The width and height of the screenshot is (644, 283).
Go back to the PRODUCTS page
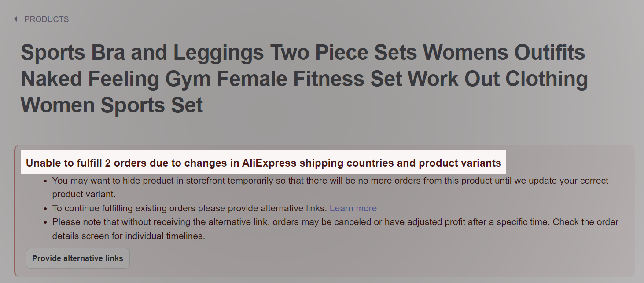pyautogui.click(x=46, y=19)
